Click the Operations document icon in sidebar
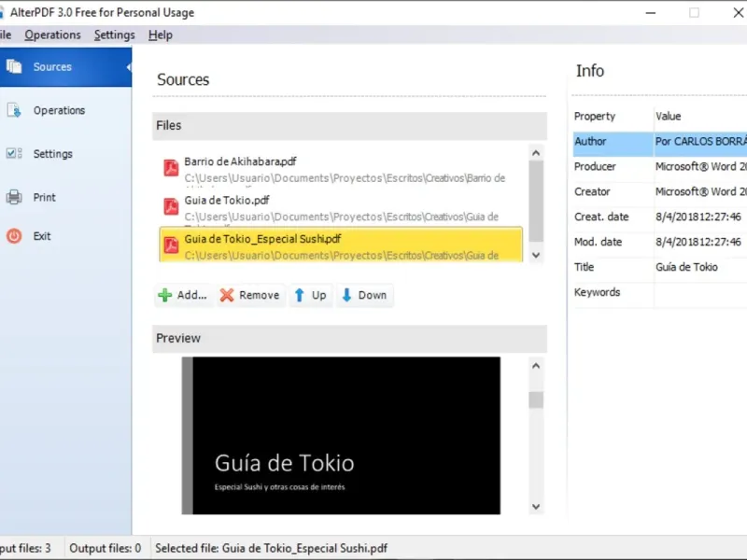The image size is (747, 560). click(x=14, y=110)
